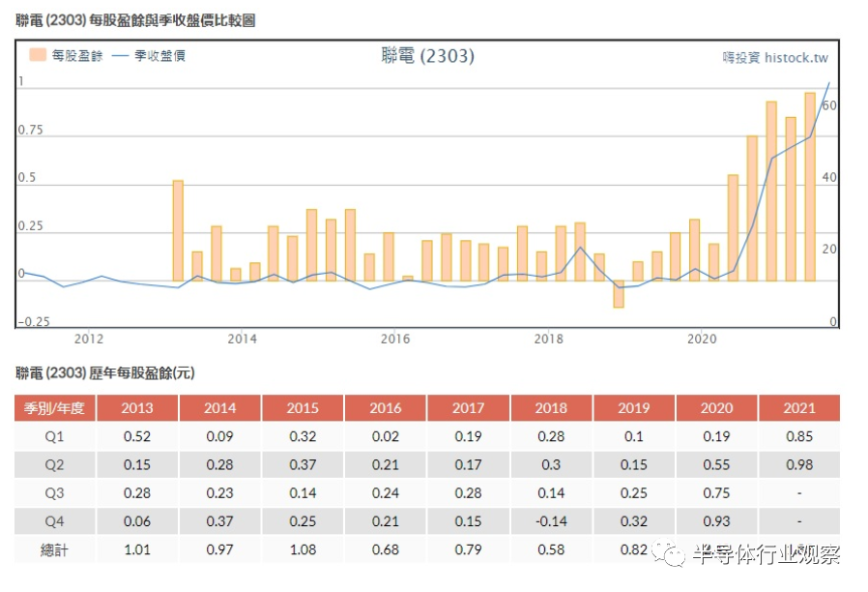Image resolution: width=868 pixels, height=592 pixels.
Task: Click the Q3 row label
Action: pos(54,493)
